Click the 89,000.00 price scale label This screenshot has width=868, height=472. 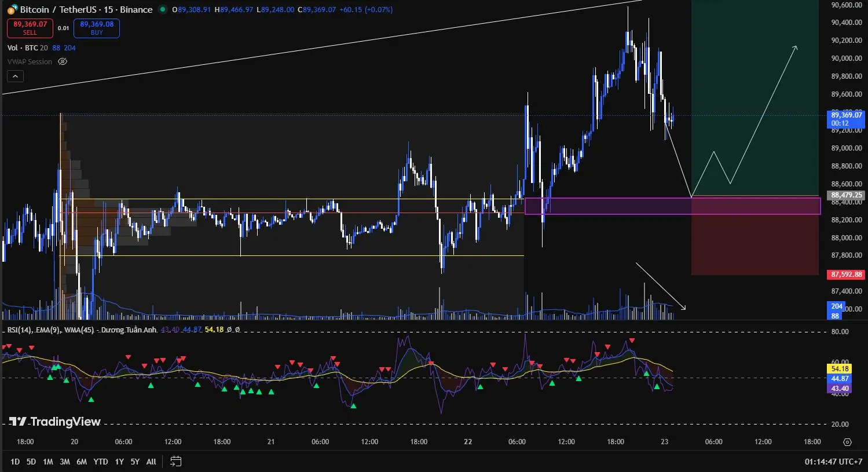pos(846,148)
